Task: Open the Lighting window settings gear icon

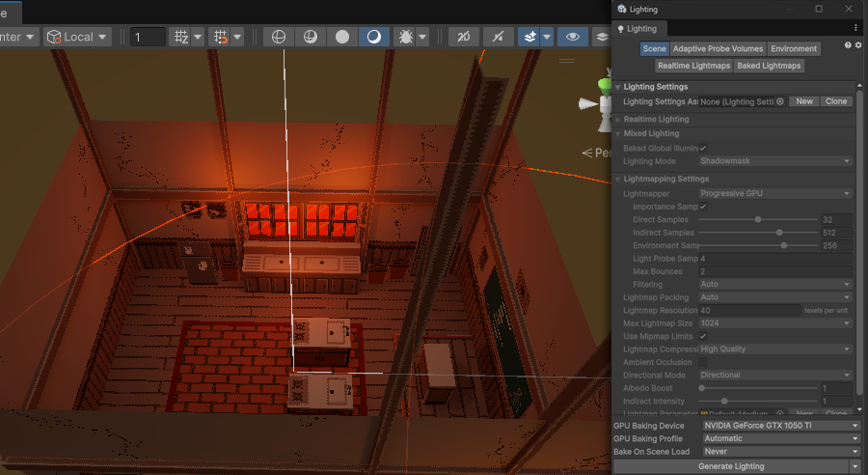Action: [x=857, y=45]
